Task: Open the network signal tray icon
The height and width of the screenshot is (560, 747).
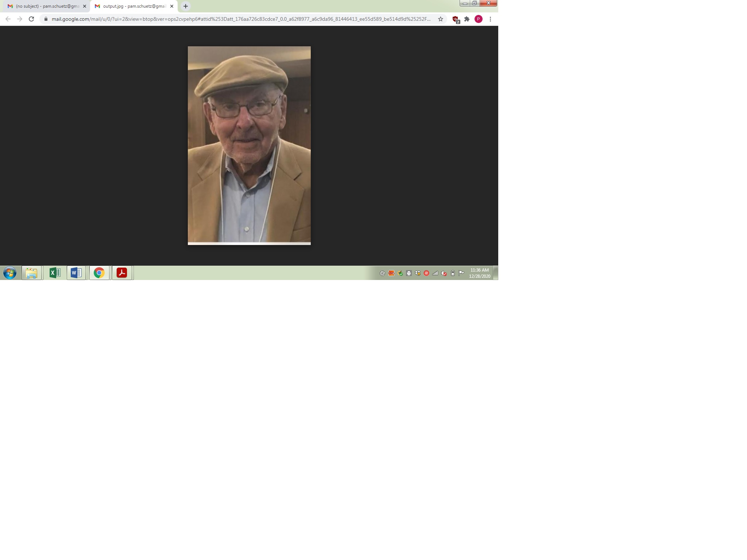Action: click(x=435, y=273)
